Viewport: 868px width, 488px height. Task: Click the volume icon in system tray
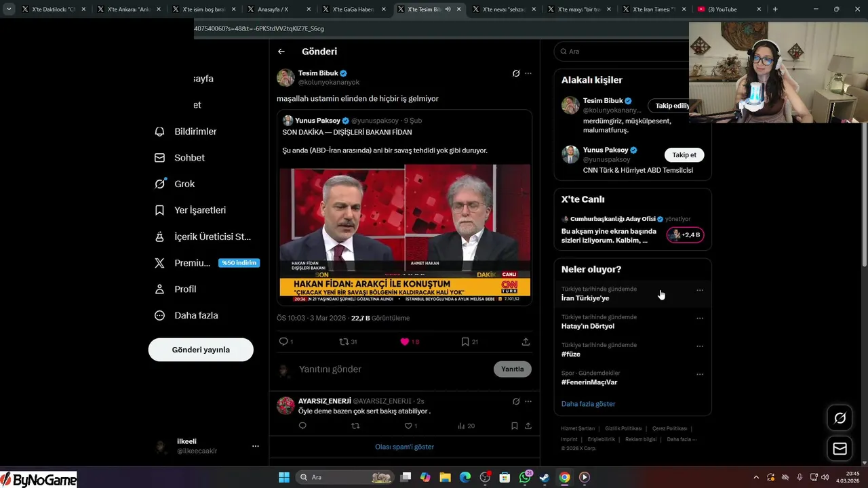[825, 477]
